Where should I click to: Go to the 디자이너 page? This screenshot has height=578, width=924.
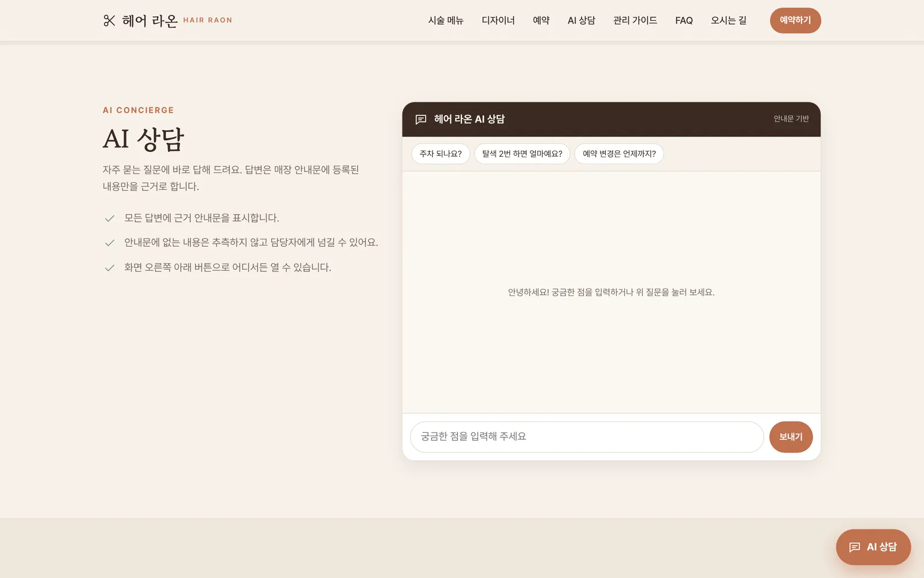[498, 20]
